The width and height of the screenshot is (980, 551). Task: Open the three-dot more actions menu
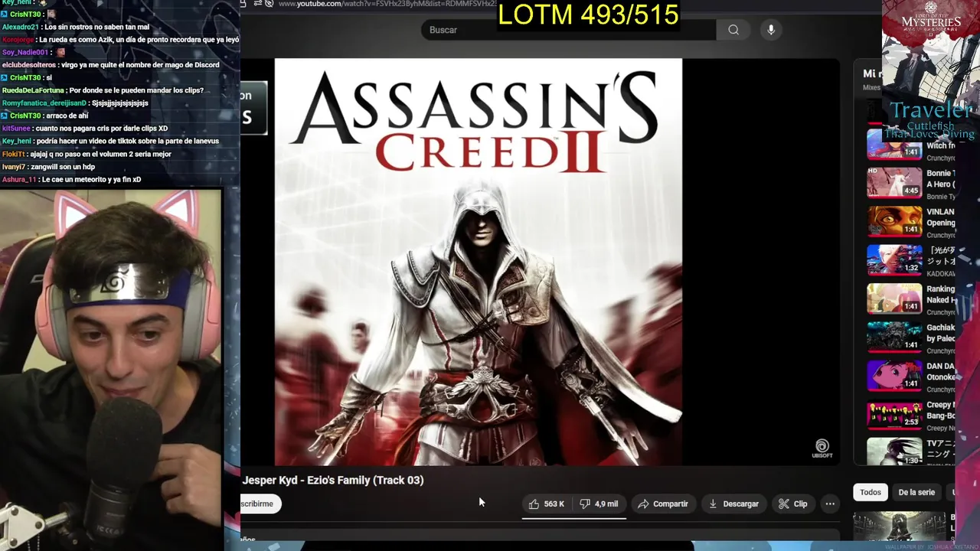[x=830, y=504]
